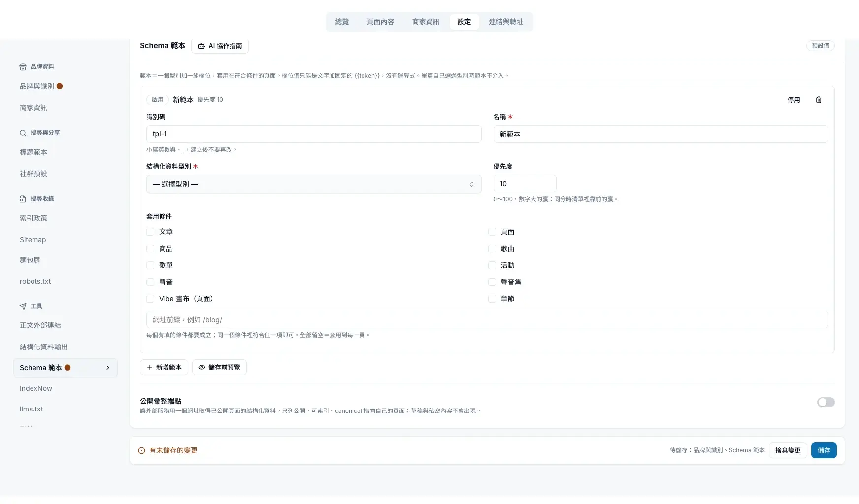This screenshot has width=859, height=504.
Task: Tick the 活動 checkbox
Action: (x=492, y=265)
